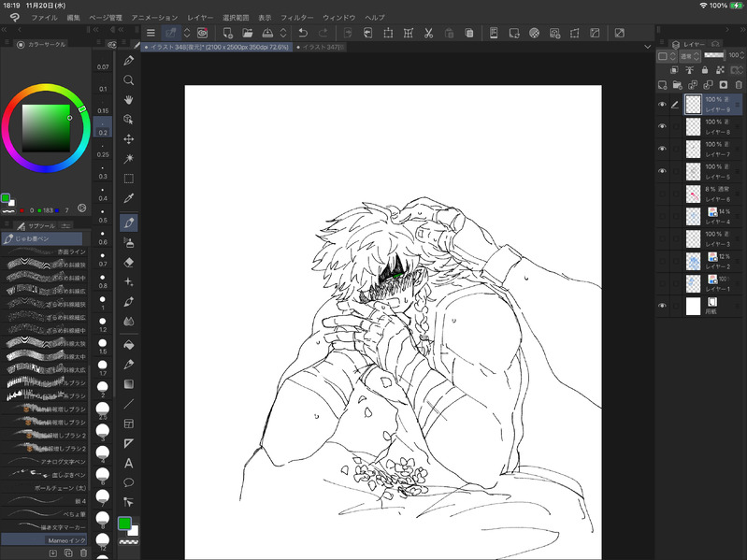The height and width of the screenshot is (560, 747).
Task: Click the green main color swatch in toolbar
Action: click(x=124, y=524)
